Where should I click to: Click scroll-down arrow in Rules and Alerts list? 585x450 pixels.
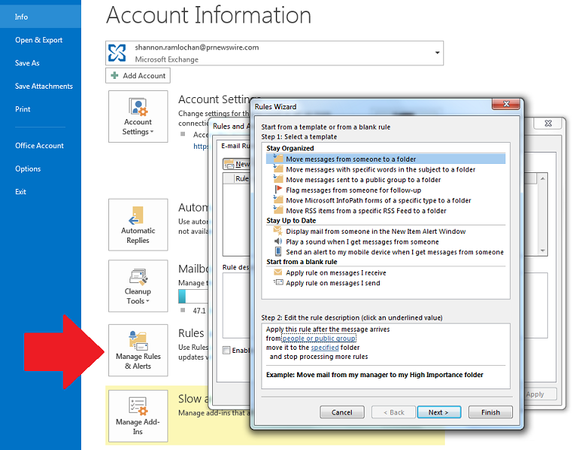542,251
